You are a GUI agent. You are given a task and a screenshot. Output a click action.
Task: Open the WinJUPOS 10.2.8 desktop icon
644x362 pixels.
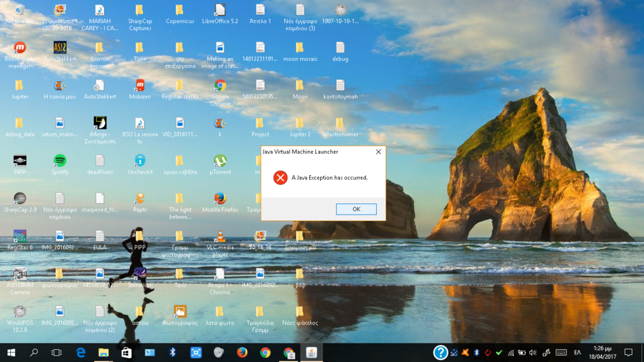tap(20, 312)
